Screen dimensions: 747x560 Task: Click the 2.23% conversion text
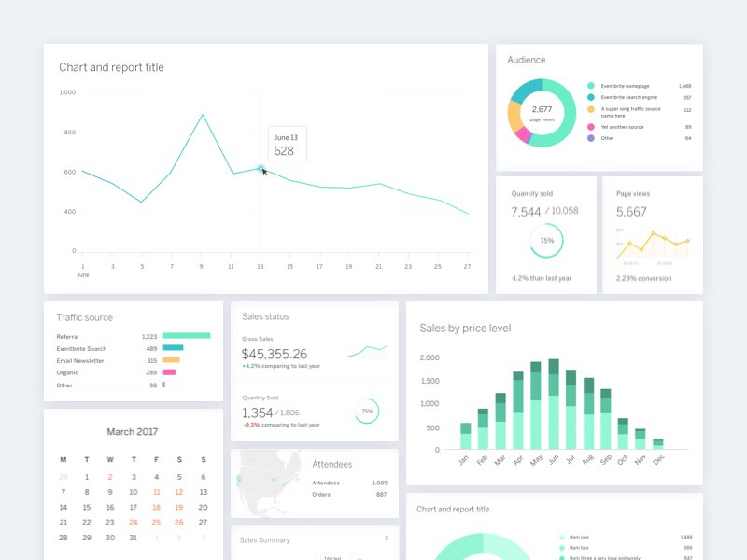643,278
